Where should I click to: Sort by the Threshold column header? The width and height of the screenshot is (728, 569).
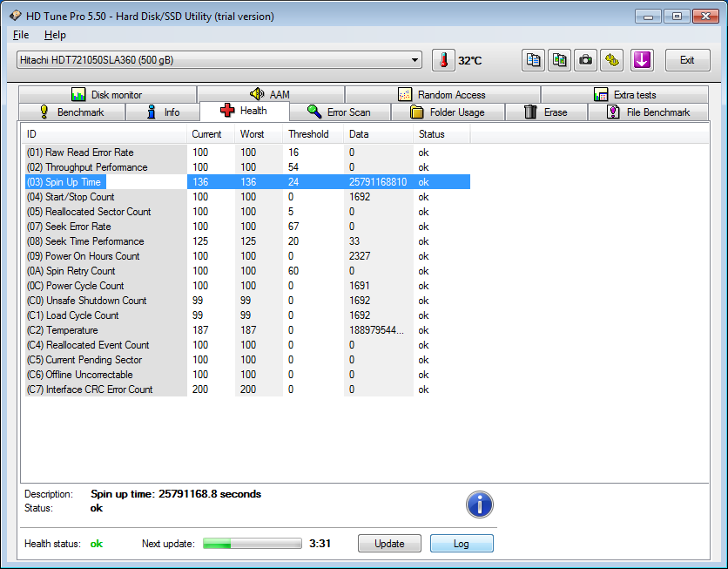309,134
